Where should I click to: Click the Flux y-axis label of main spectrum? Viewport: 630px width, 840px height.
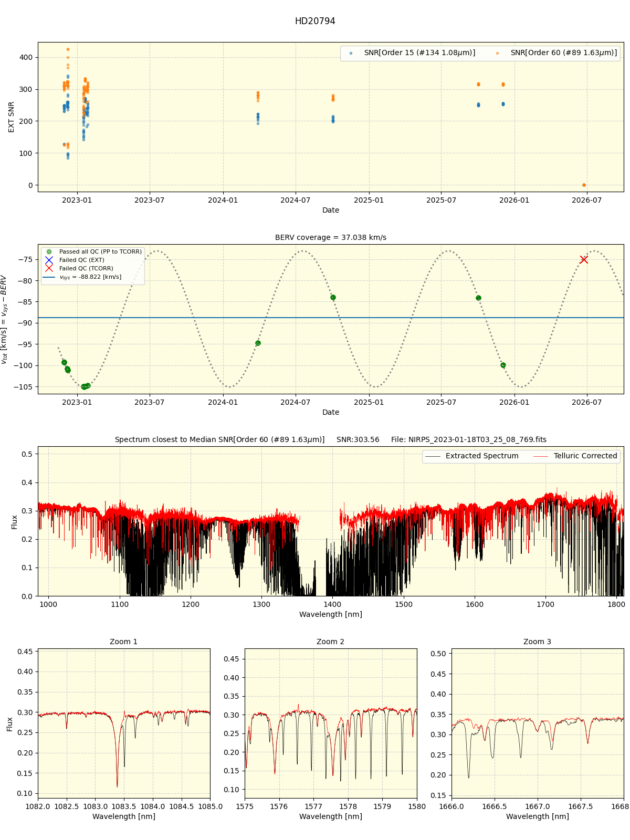click(x=15, y=522)
